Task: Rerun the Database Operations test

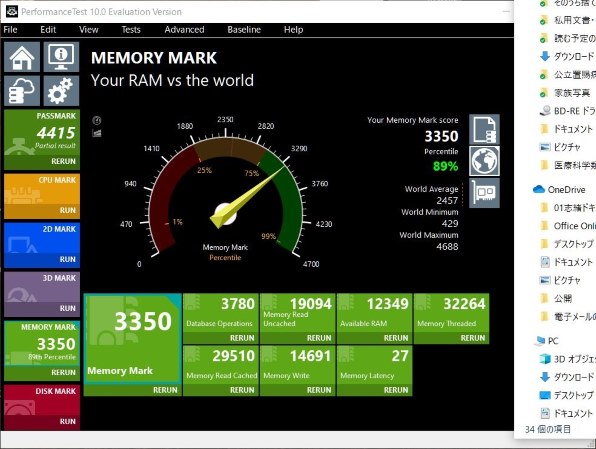Action: [x=242, y=338]
